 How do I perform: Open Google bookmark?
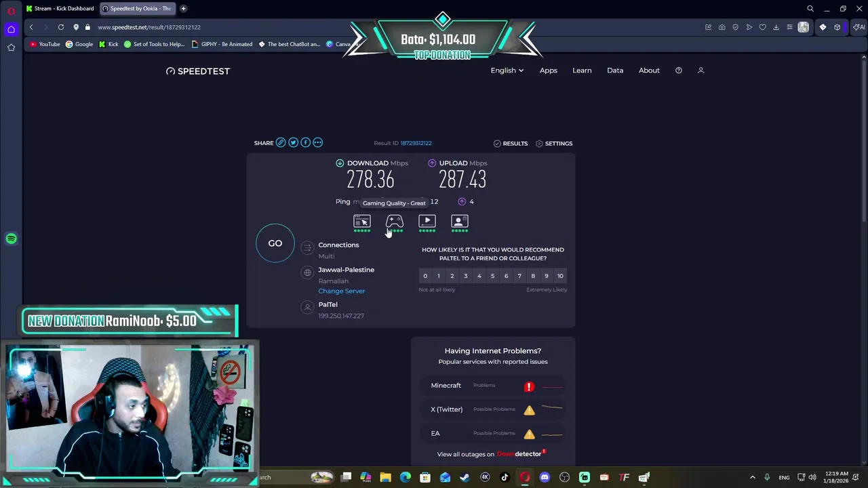[x=79, y=44]
